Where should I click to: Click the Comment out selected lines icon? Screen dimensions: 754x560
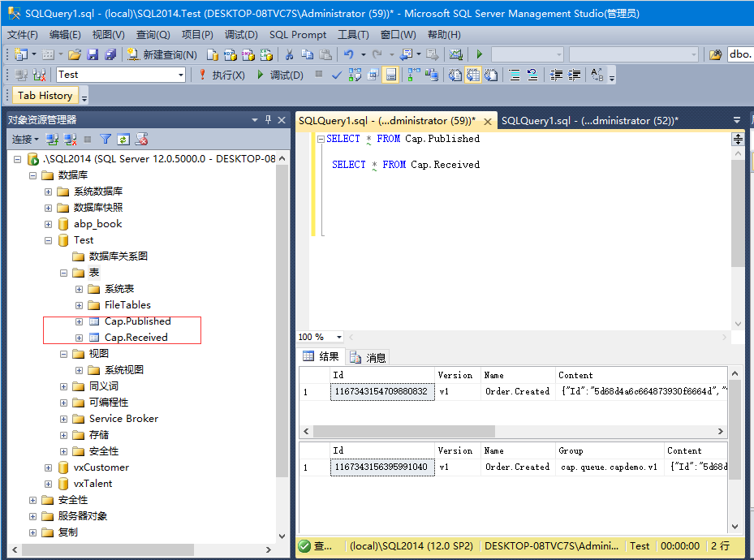pos(515,75)
